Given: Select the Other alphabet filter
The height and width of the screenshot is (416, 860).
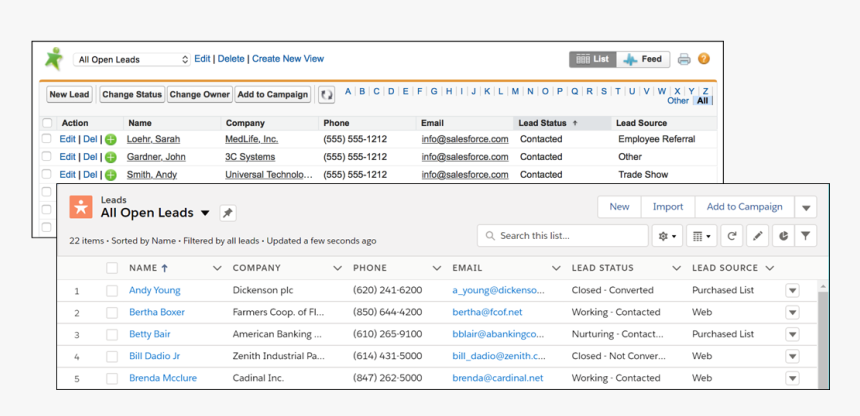Looking at the screenshot, I should [x=678, y=101].
